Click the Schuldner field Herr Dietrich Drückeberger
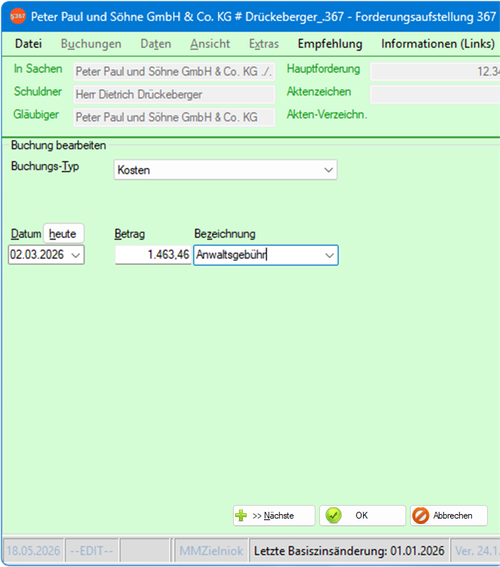 [174, 94]
